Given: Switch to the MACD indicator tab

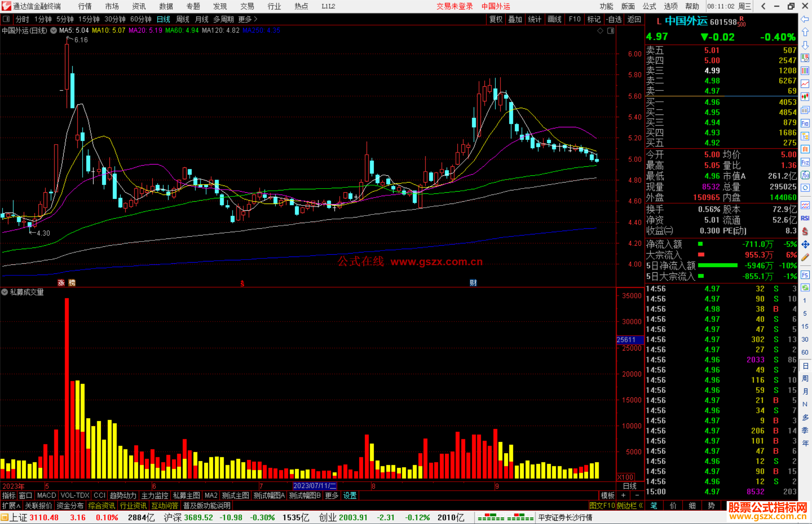Looking at the screenshot, I should 47,495.
